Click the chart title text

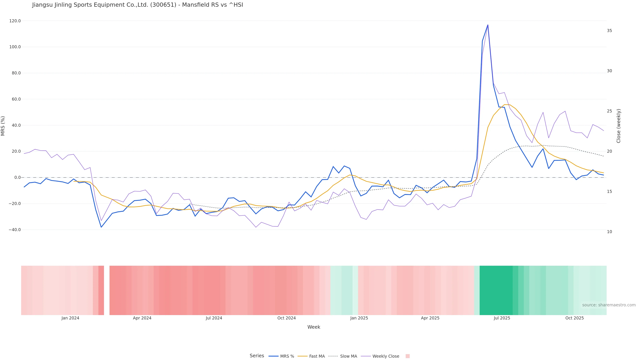pos(138,5)
